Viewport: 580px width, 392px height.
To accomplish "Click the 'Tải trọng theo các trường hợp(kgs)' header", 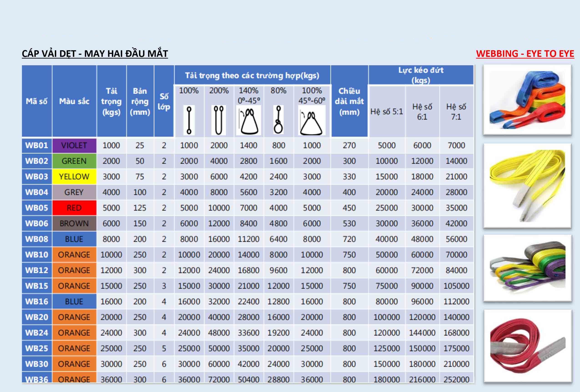I will point(252,75).
